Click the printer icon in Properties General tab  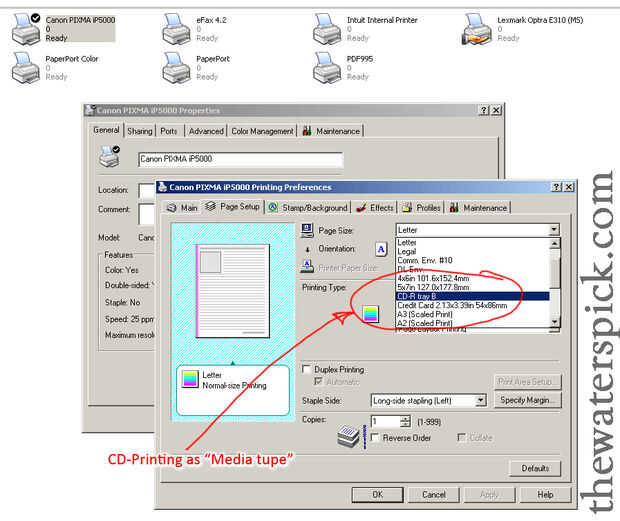point(110,156)
